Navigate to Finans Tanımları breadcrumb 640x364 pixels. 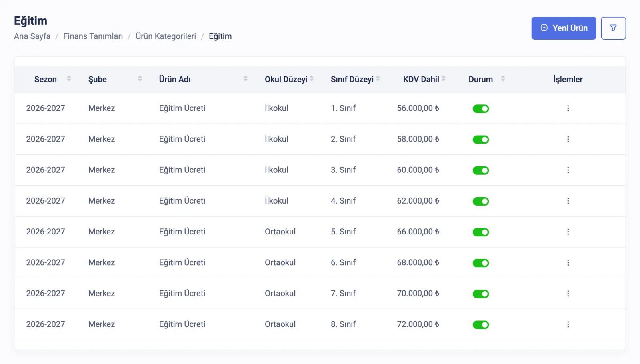coord(93,36)
